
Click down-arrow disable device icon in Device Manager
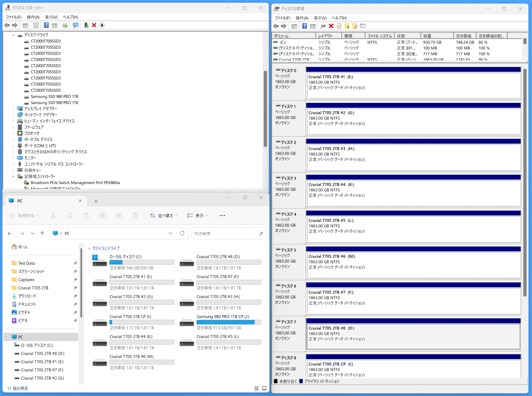[x=102, y=25]
